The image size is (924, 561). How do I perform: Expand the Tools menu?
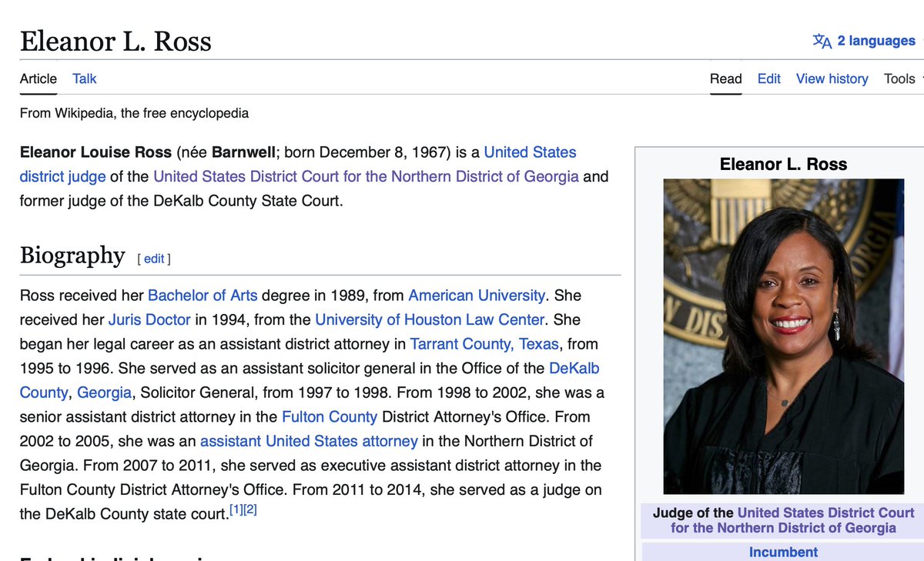tap(902, 78)
